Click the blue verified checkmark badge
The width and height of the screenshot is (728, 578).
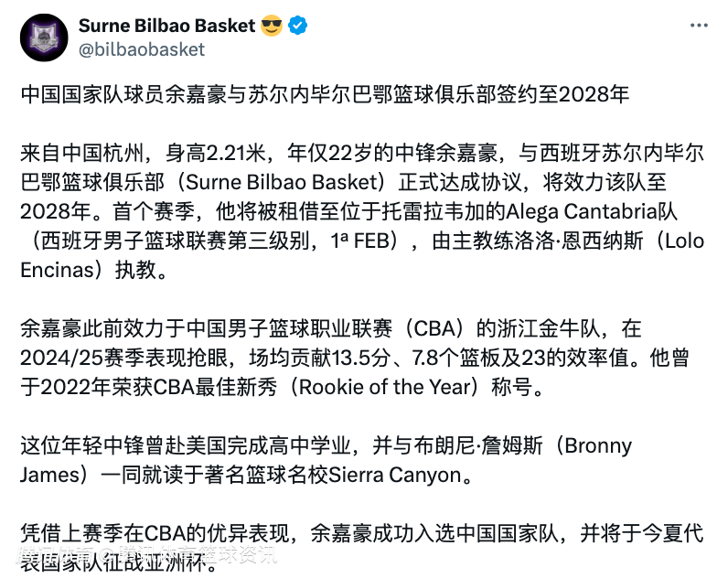click(298, 26)
